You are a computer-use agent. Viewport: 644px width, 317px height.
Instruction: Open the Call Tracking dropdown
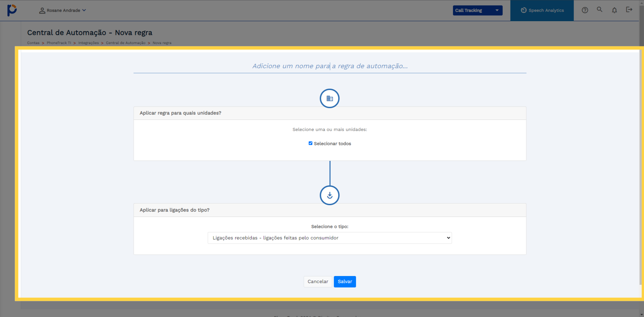coord(478,10)
